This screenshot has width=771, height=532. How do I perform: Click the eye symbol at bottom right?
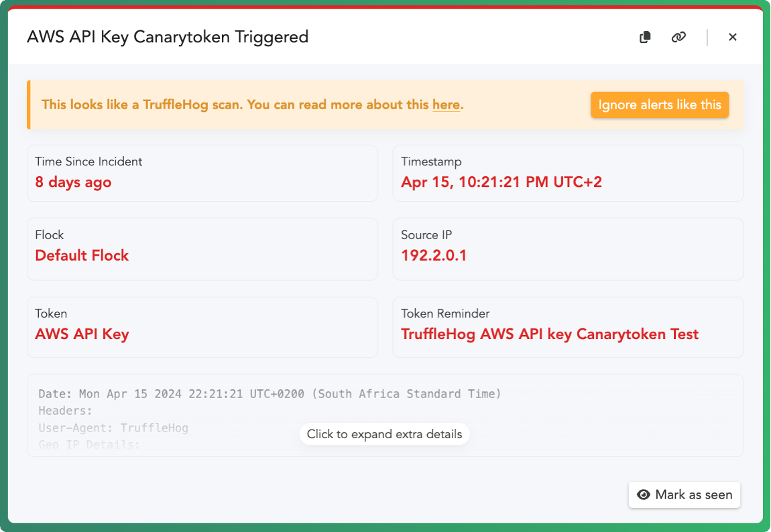(x=643, y=494)
